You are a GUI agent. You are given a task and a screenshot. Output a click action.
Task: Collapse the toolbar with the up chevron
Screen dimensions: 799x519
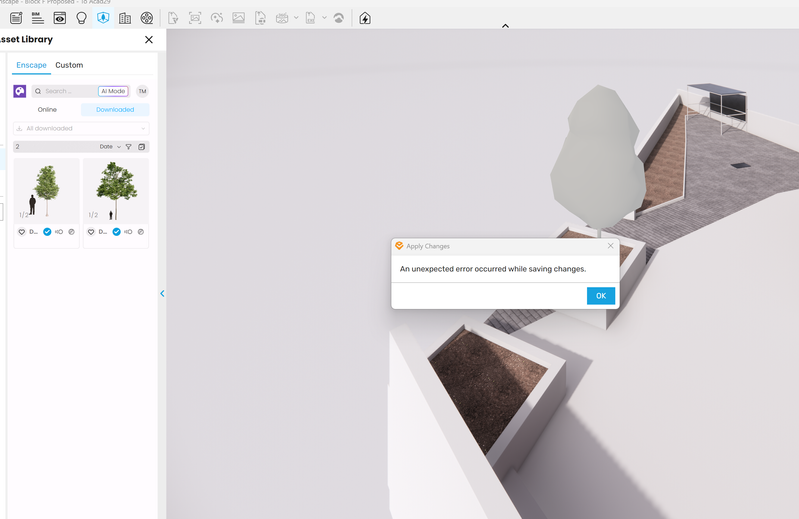[x=505, y=26]
